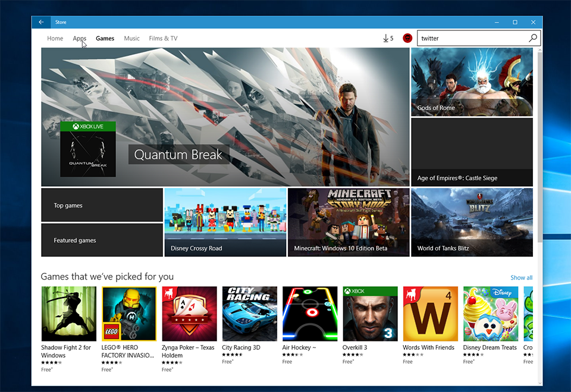Open your account profile icon
571x392 pixels.
click(407, 38)
